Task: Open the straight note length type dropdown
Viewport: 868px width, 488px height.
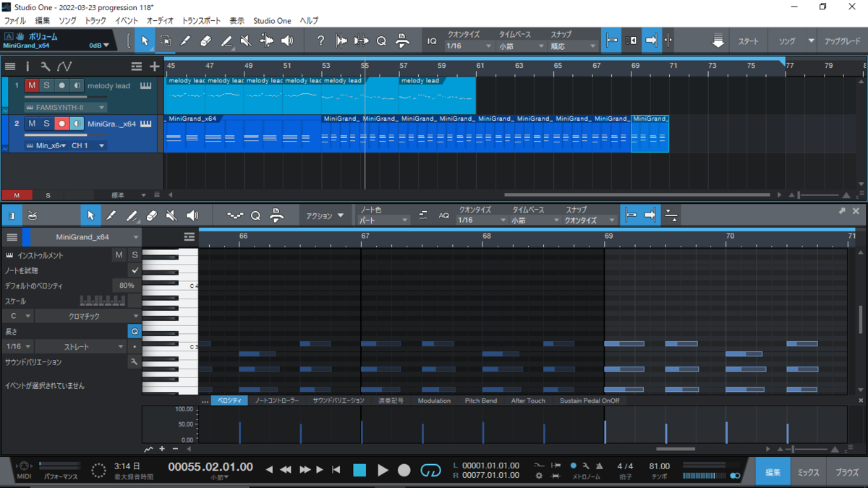Action: (81, 346)
